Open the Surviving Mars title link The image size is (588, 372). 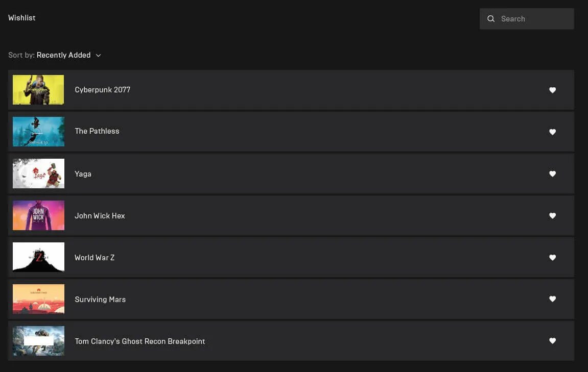pos(100,300)
